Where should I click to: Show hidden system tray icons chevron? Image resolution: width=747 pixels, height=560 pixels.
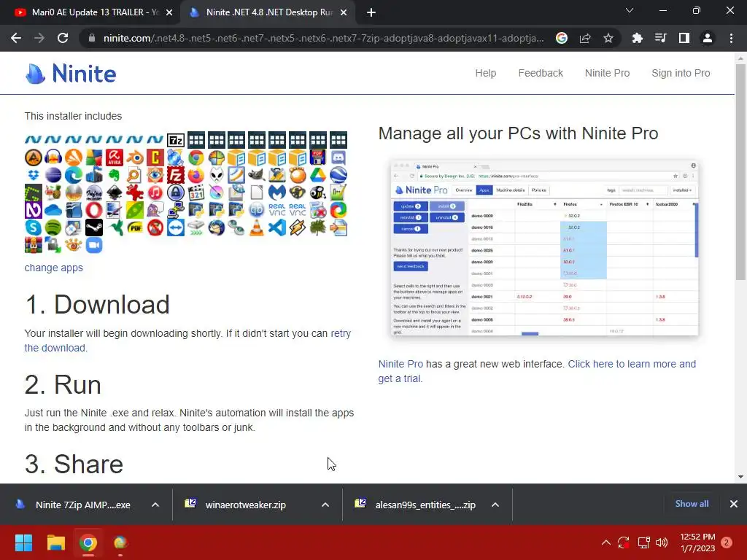coord(606,542)
